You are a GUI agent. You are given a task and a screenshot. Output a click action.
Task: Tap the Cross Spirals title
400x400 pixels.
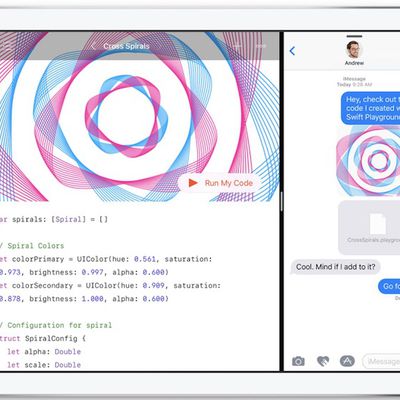point(126,46)
